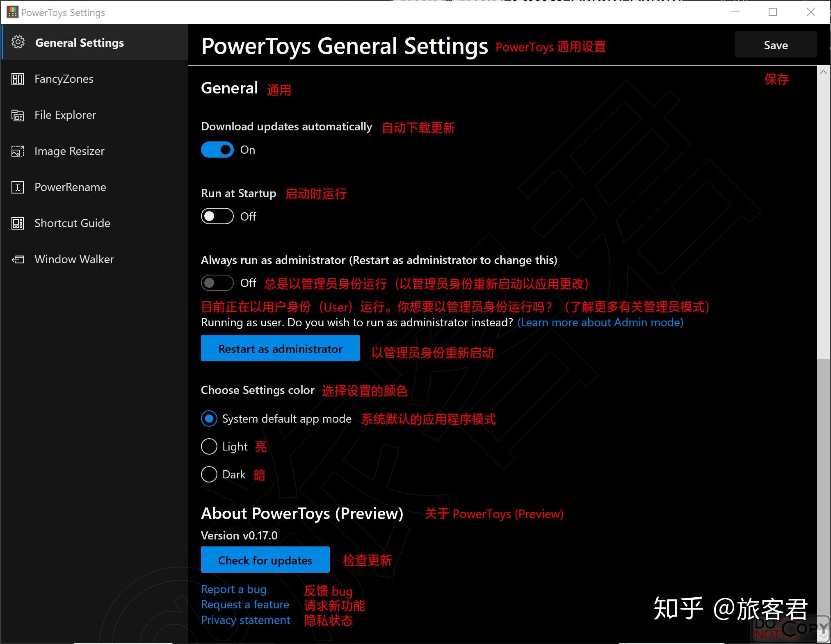831x644 pixels.
Task: Enable Run at Startup
Action: click(217, 216)
